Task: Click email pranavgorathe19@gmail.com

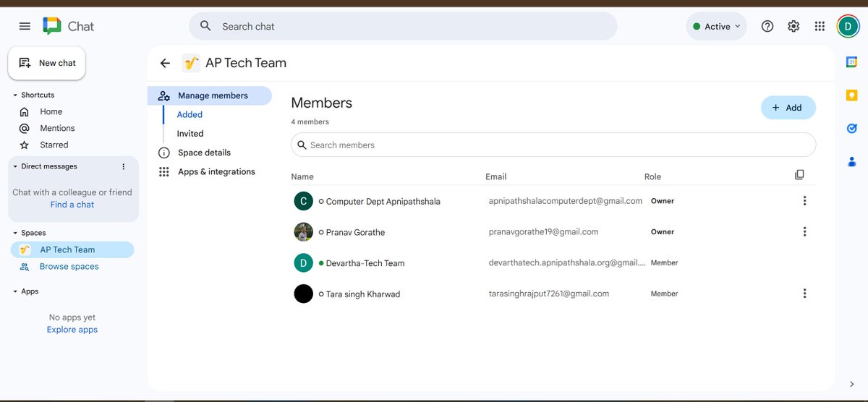Action: 543,232
